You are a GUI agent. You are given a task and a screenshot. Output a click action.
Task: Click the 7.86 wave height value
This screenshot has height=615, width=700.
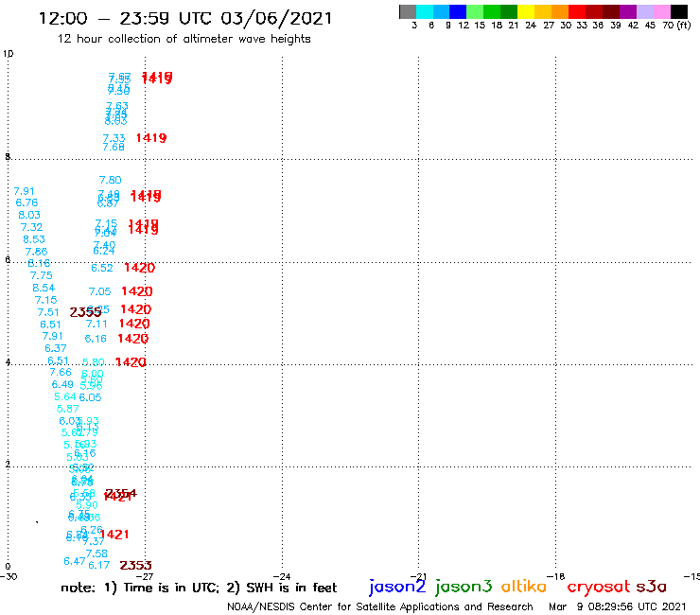pyautogui.click(x=36, y=252)
